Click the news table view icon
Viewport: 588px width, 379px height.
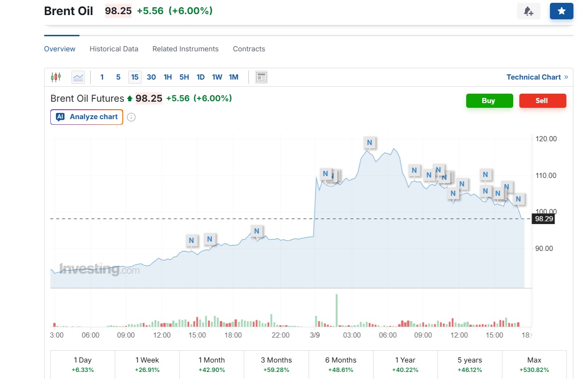pos(261,77)
